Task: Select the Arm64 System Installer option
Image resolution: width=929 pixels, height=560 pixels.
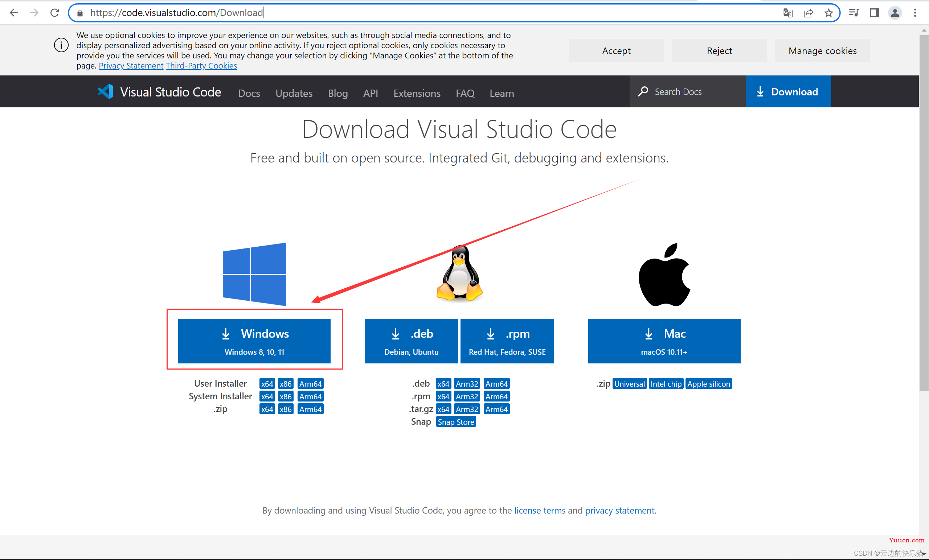Action: coord(309,396)
